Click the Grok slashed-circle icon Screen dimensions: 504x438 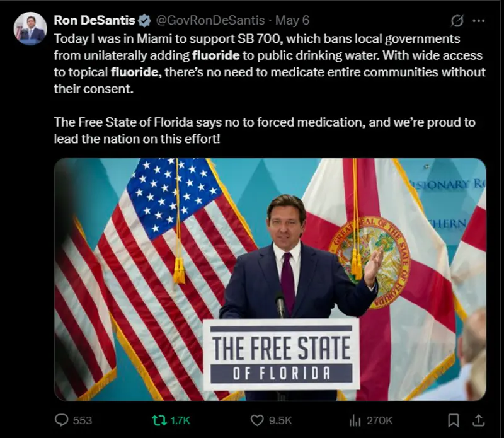pos(457,21)
